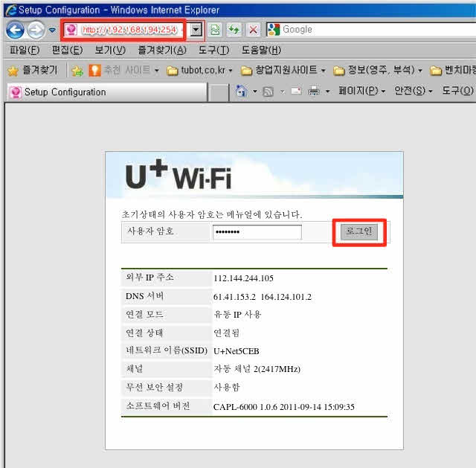The width and height of the screenshot is (476, 468).
Task: Open the 정보(영주, 부석) favorites folder
Action: pos(378,71)
